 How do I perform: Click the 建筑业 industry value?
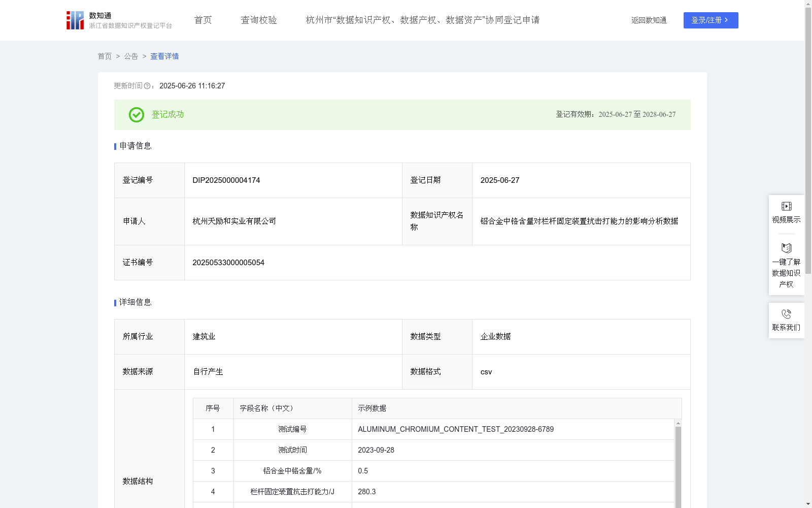[x=204, y=337]
